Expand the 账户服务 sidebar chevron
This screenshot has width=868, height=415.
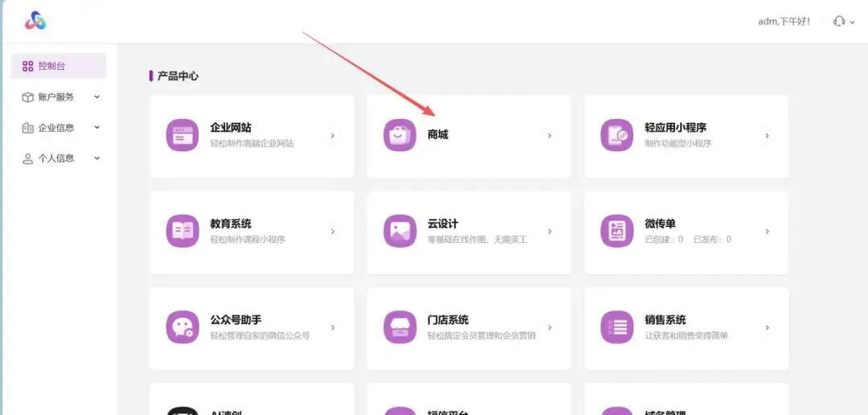pos(97,97)
